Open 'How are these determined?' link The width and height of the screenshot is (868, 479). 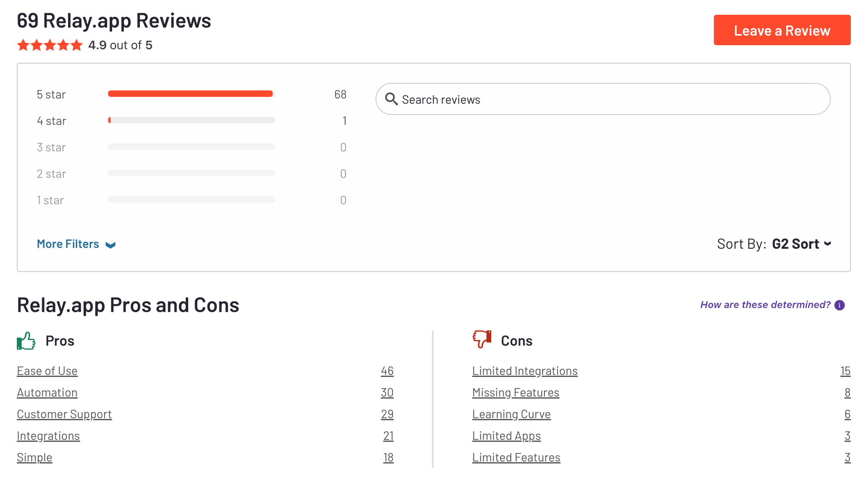click(x=765, y=305)
